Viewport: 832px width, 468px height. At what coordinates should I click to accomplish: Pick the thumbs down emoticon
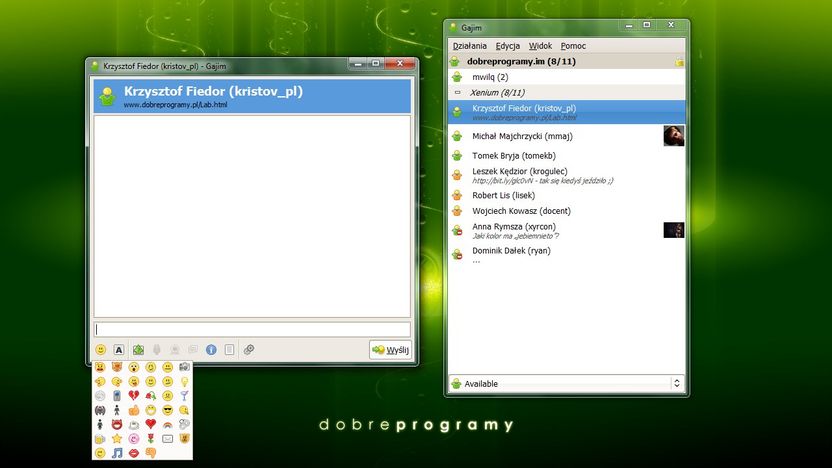[x=151, y=453]
